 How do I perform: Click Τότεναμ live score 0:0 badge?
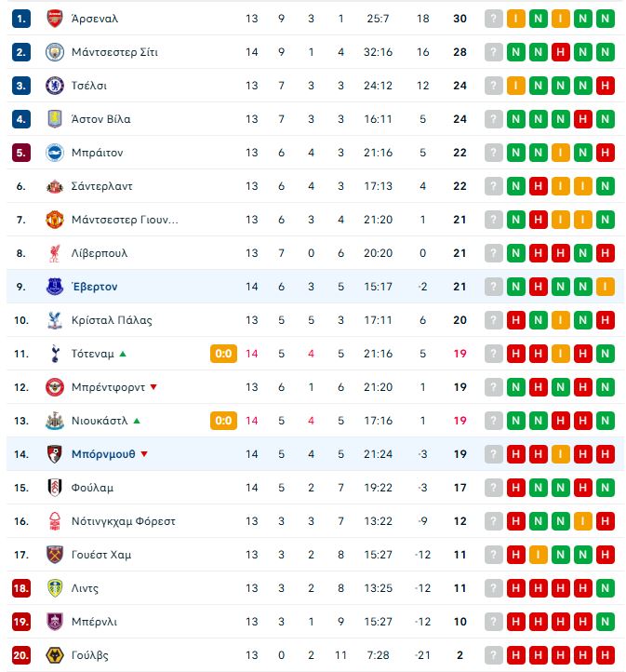coord(223,354)
